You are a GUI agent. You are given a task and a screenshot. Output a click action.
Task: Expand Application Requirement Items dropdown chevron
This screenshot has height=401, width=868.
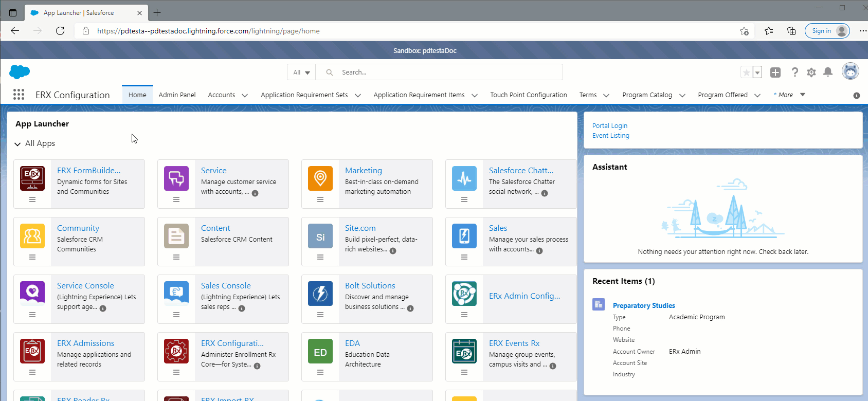[x=475, y=95]
